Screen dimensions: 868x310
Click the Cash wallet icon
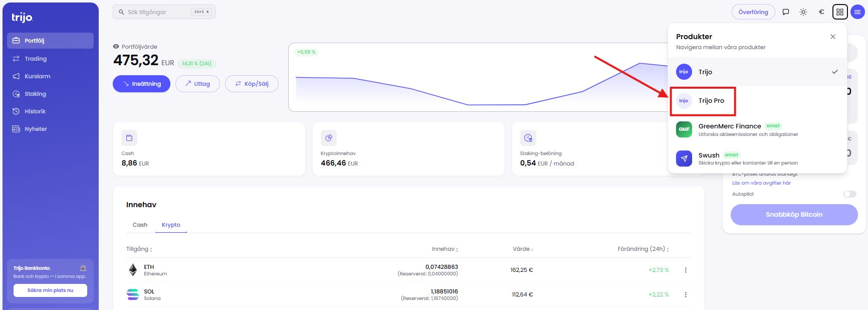(x=129, y=138)
